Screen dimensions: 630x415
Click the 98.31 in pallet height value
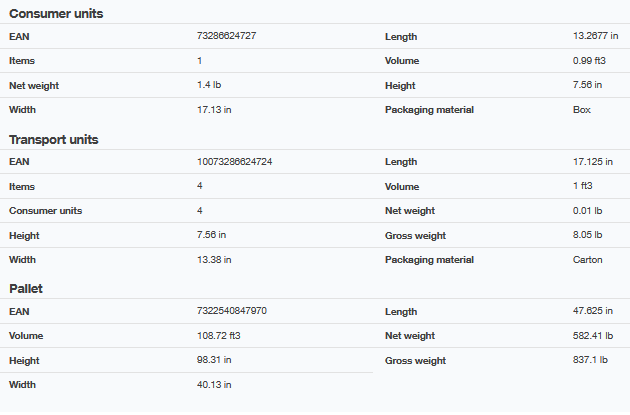tap(214, 360)
